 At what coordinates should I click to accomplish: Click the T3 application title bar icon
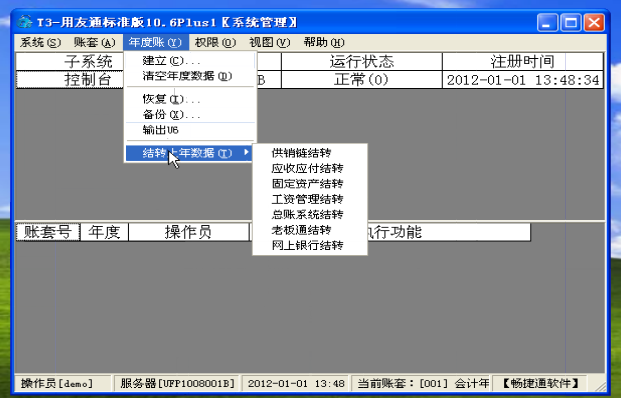25,22
